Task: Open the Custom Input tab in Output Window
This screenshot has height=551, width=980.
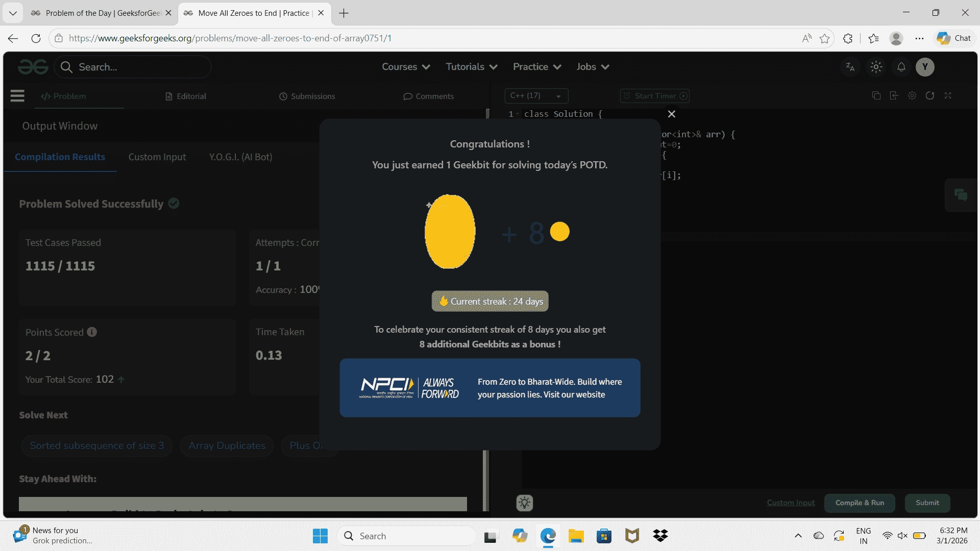Action: pyautogui.click(x=157, y=157)
